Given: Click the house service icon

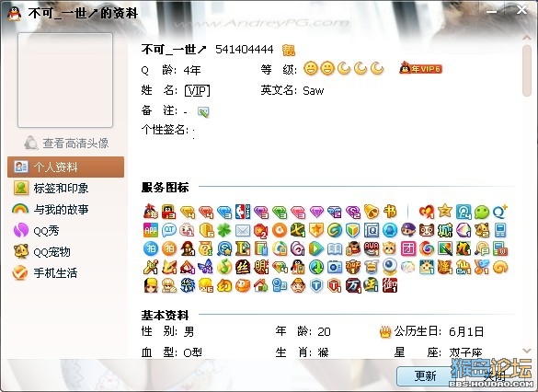Looking at the screenshot, I should pos(261,285).
